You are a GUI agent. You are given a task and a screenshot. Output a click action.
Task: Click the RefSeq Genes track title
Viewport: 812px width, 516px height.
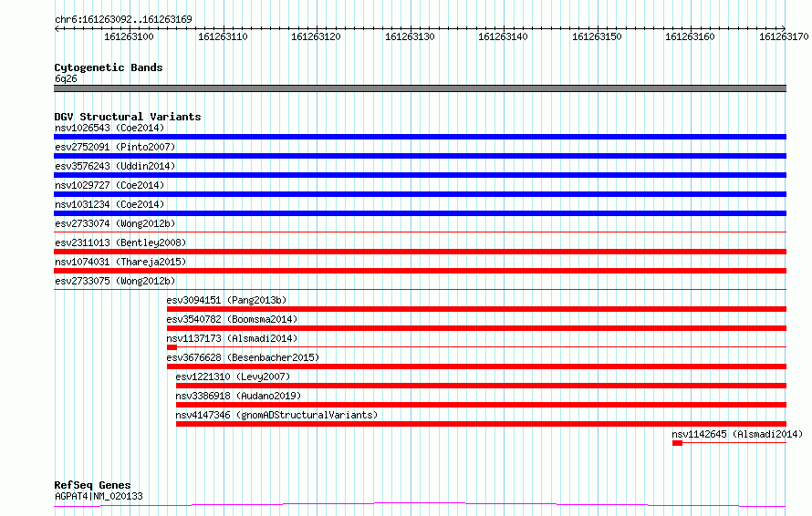92,485
